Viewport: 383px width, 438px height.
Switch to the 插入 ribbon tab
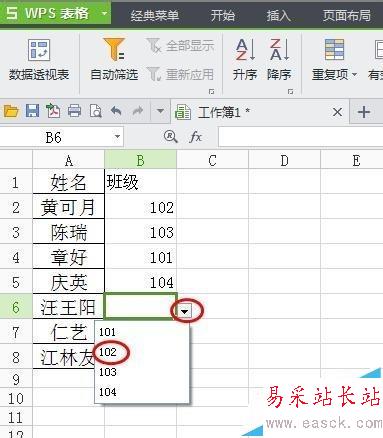(x=278, y=15)
